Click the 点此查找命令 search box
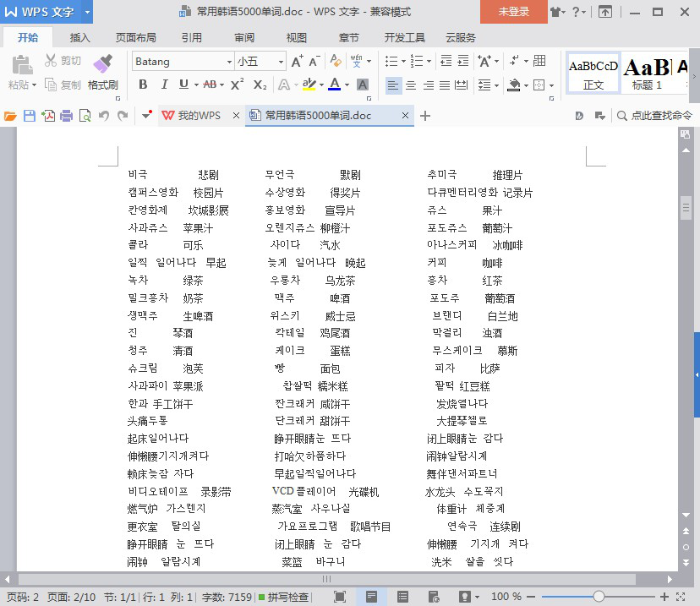The image size is (700, 606). point(654,116)
